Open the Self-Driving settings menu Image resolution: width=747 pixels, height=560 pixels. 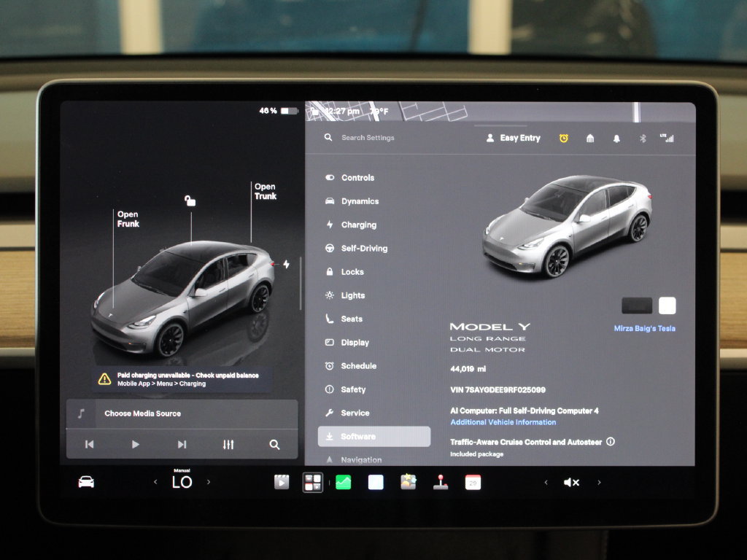tap(356, 248)
